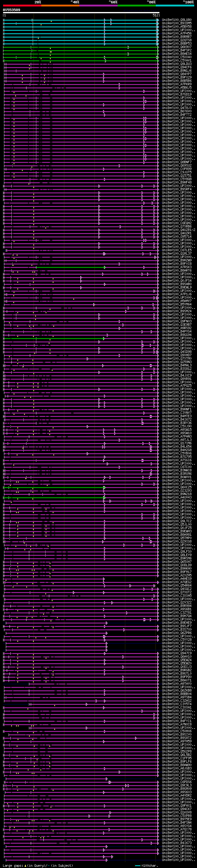197x868 pixels.
Task: Select the UniRef100_B4FTT2 entry
Action: pyautogui.click(x=177, y=115)
